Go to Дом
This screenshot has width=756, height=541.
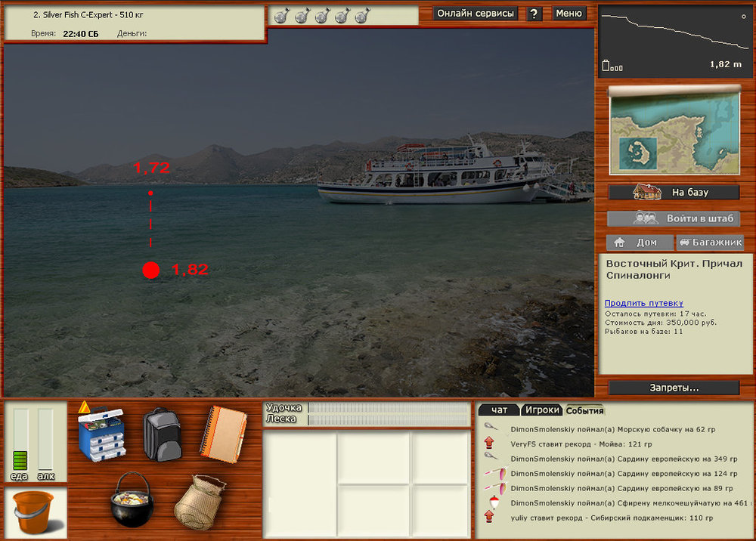[x=640, y=243]
